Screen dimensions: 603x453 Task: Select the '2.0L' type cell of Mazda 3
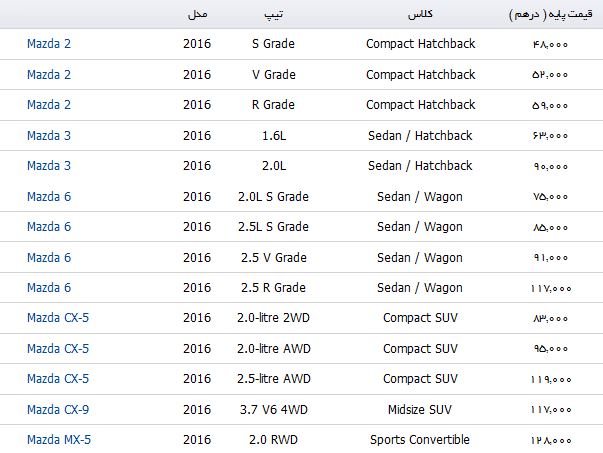(274, 166)
